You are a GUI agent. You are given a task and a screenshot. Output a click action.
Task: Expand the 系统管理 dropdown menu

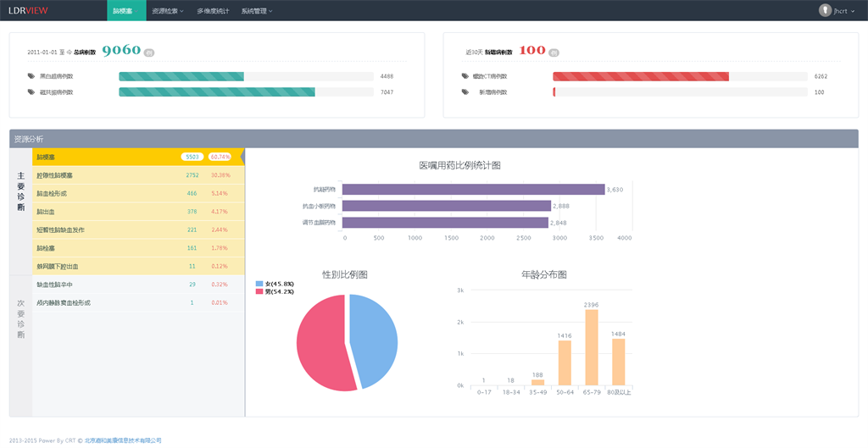pos(256,11)
